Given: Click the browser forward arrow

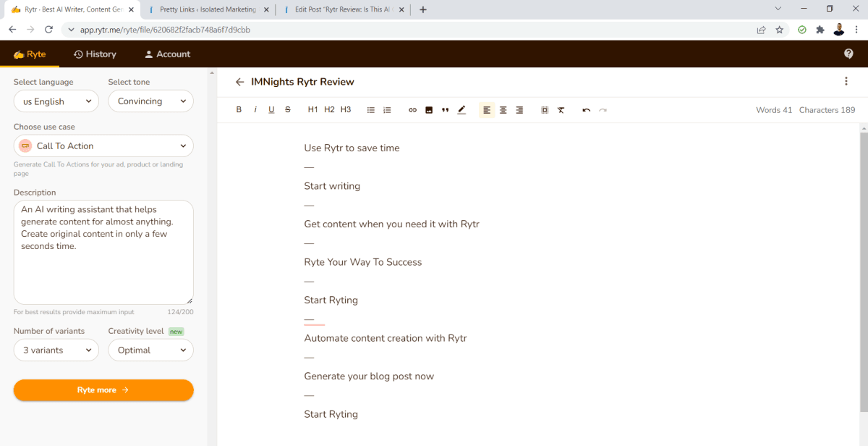Looking at the screenshot, I should [30, 30].
